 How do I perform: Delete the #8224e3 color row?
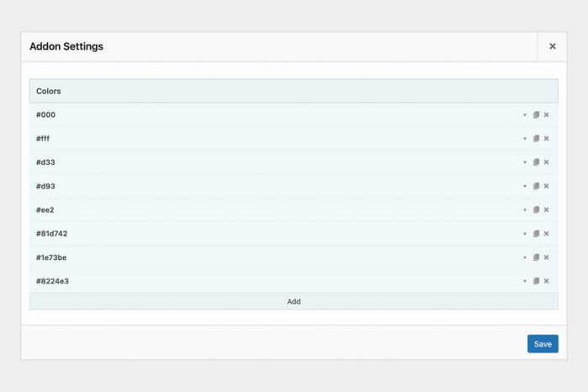(546, 281)
